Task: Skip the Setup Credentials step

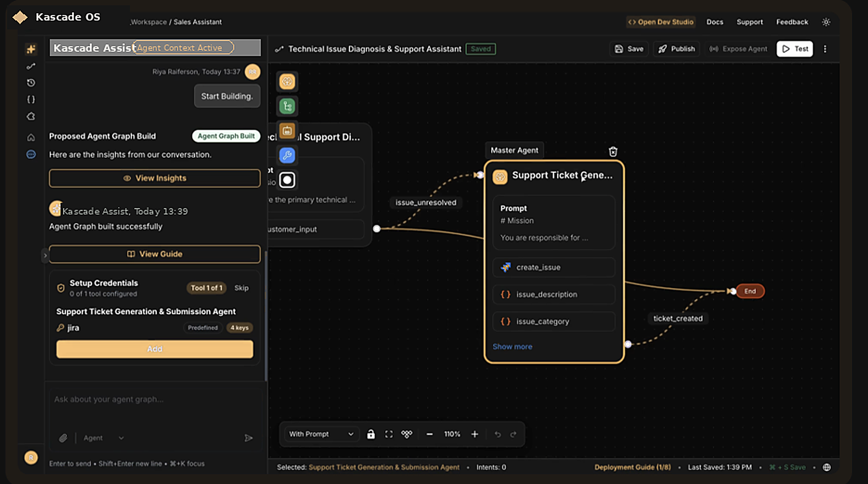Action: click(x=241, y=288)
